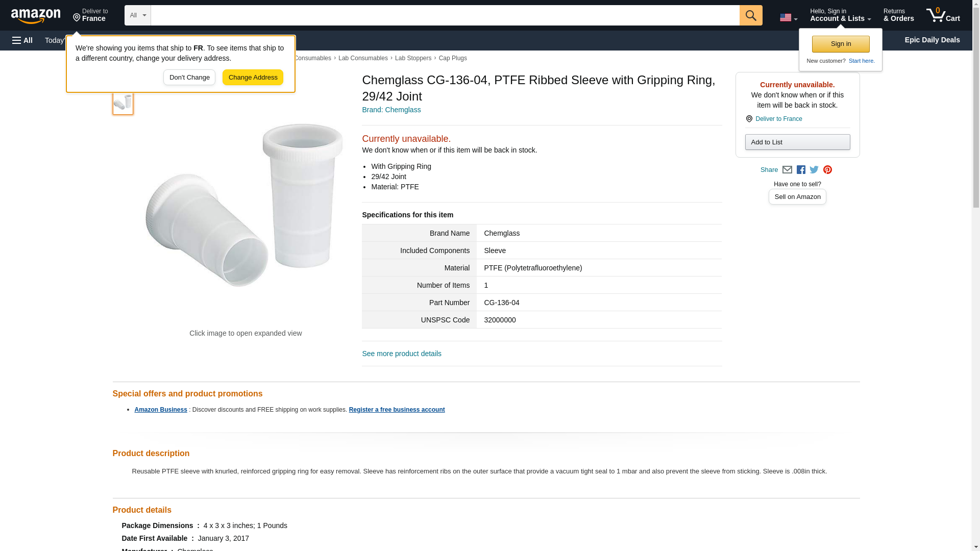The image size is (980, 551).
Task: Click the Amazon logo
Action: coord(36,16)
